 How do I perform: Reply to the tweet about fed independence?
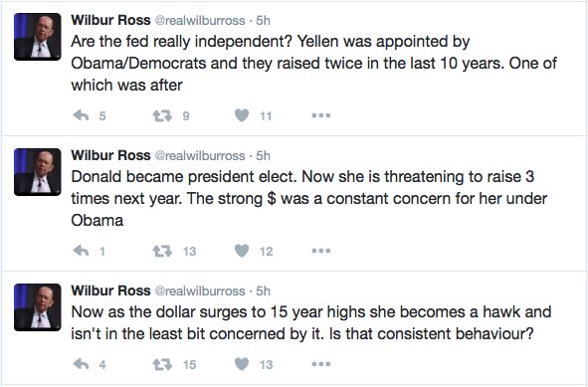81,115
